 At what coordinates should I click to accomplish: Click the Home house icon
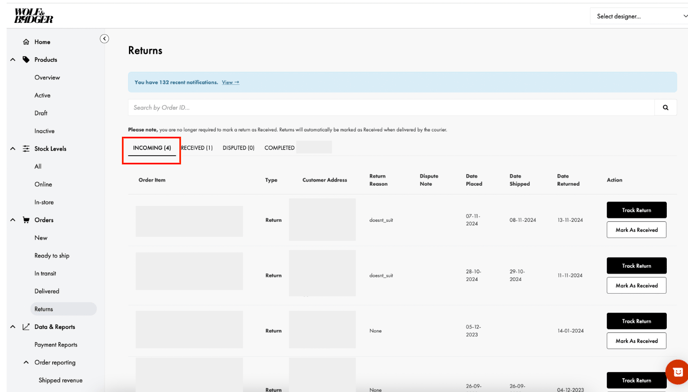(26, 42)
